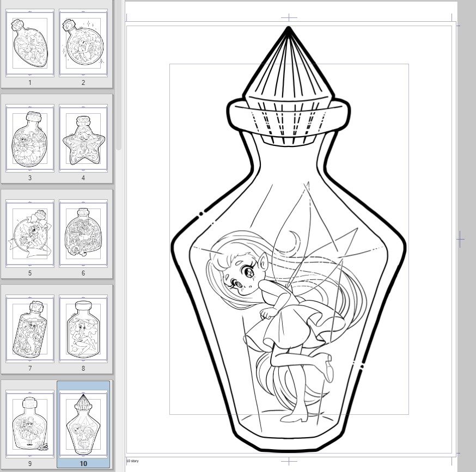Select page 3 thumbnail in page manager
The height and width of the screenshot is (472, 476).
[30, 139]
